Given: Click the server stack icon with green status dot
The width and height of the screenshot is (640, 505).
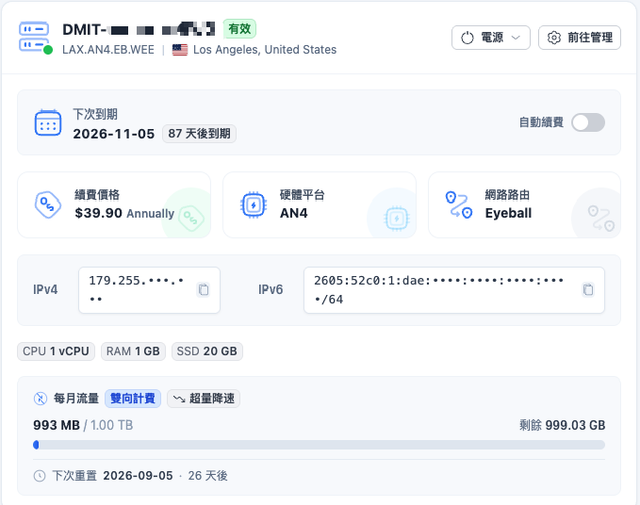Looking at the screenshot, I should click(x=36, y=38).
